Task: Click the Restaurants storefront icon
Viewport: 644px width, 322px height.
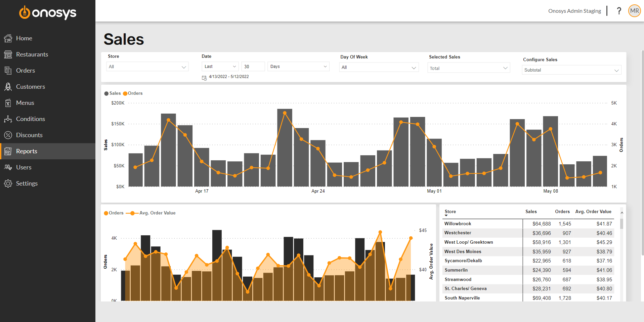Action: coord(8,54)
